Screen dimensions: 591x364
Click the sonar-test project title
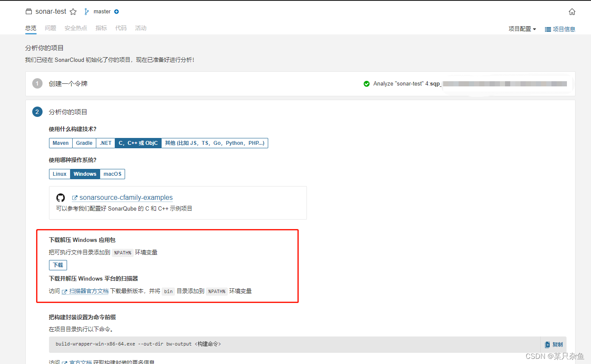pos(51,12)
